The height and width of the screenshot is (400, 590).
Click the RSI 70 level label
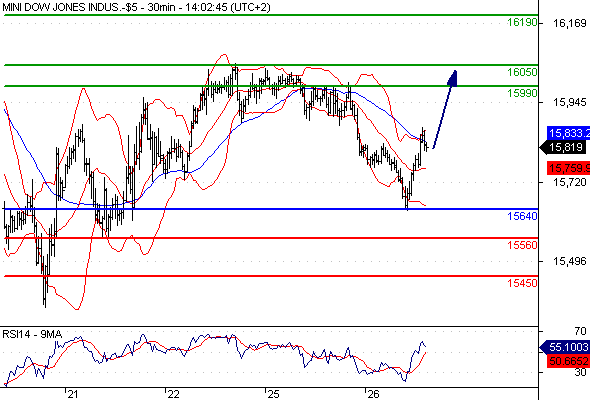pos(580,331)
